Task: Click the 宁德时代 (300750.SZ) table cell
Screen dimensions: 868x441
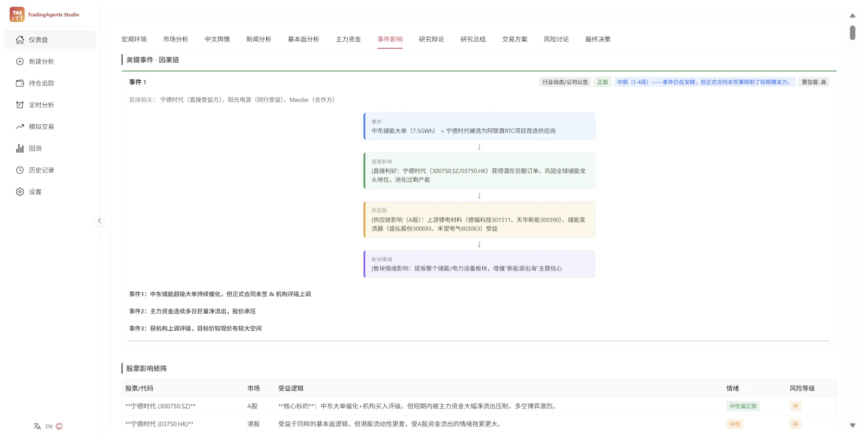Action: 161,406
